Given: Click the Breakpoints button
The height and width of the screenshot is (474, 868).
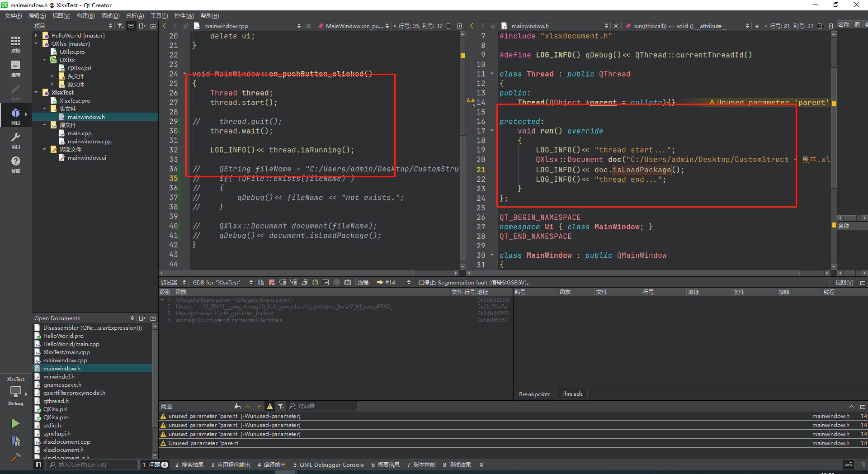Looking at the screenshot, I should click(534, 393).
